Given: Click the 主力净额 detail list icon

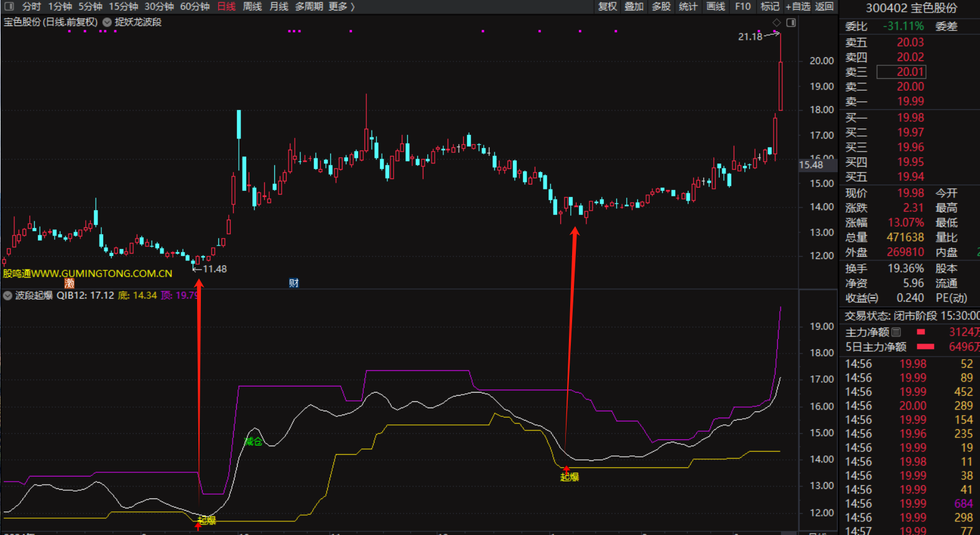Looking at the screenshot, I should (896, 332).
